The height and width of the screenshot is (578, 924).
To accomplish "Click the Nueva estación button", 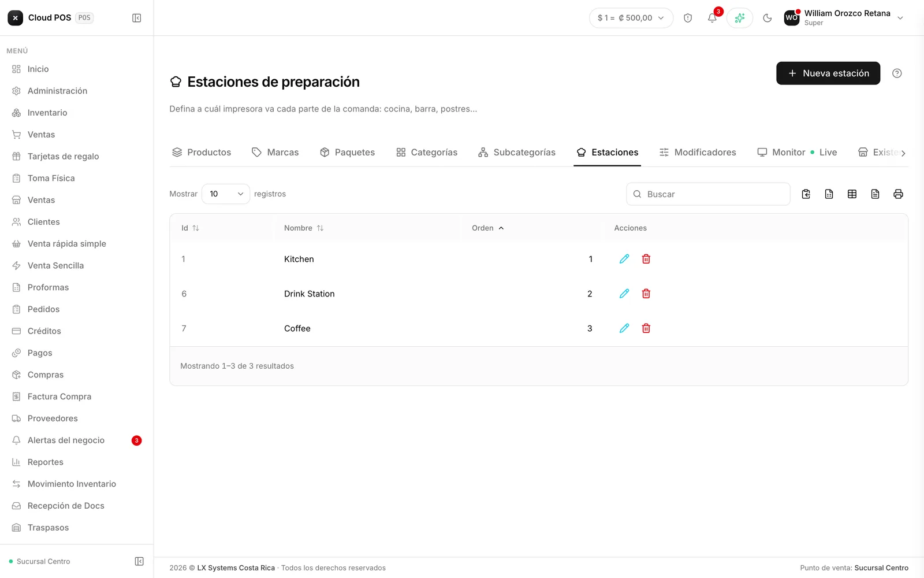I will coord(828,73).
